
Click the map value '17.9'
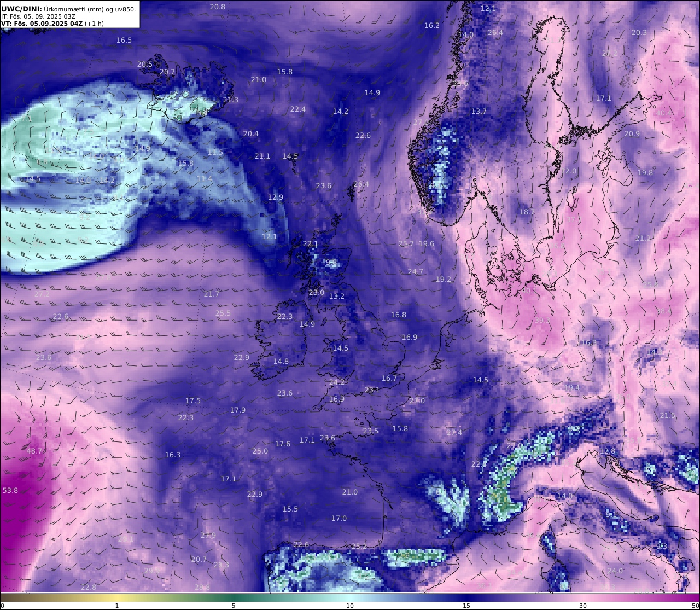click(x=238, y=410)
